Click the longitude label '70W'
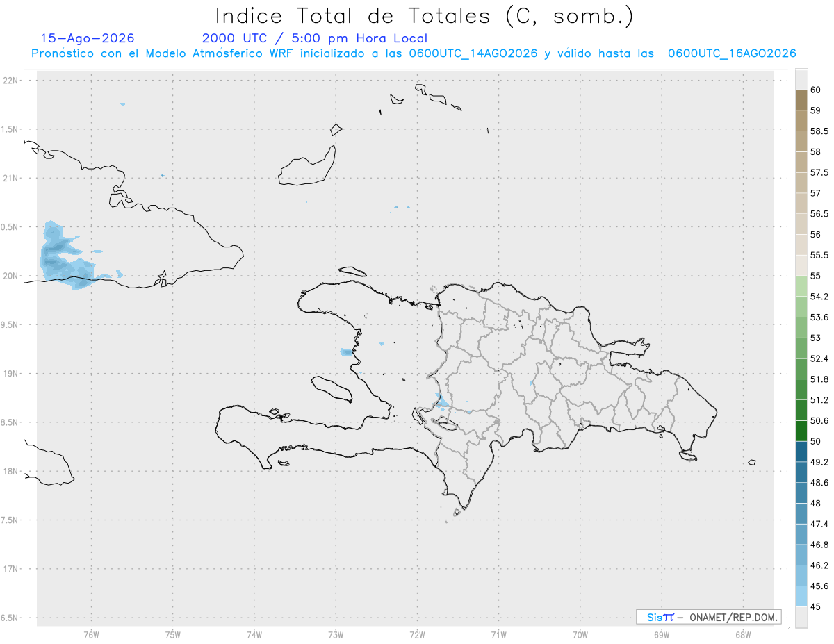 tap(580, 635)
